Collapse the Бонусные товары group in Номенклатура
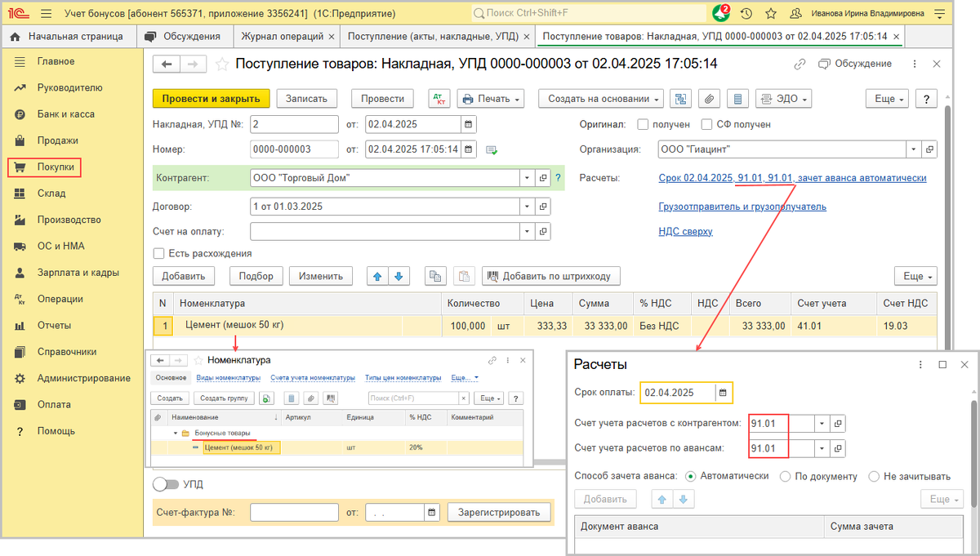Screen dimensions: 980x556 [x=175, y=433]
